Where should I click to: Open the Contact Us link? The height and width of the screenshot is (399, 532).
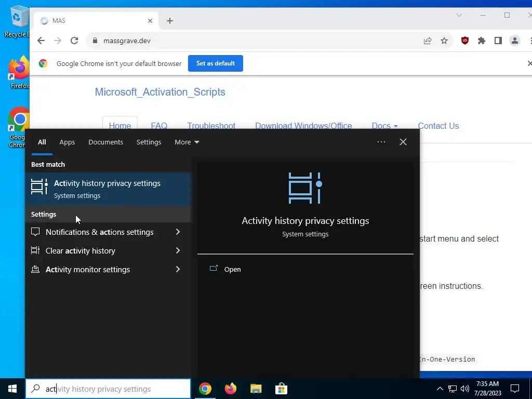438,126
